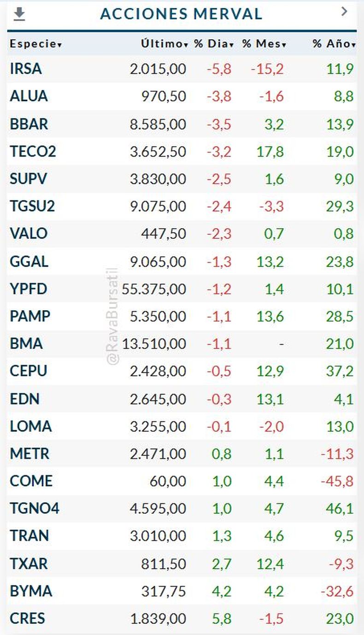This screenshot has width=364, height=635.
Task: Open the right chevron arrow in header
Action: click(344, 12)
